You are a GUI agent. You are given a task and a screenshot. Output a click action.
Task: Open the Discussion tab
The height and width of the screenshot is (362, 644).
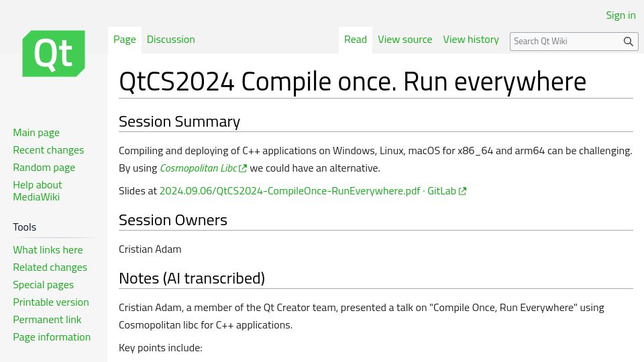tap(171, 40)
